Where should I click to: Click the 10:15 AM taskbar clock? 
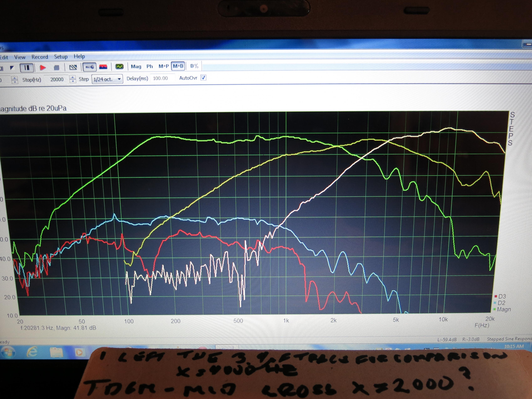point(514,346)
